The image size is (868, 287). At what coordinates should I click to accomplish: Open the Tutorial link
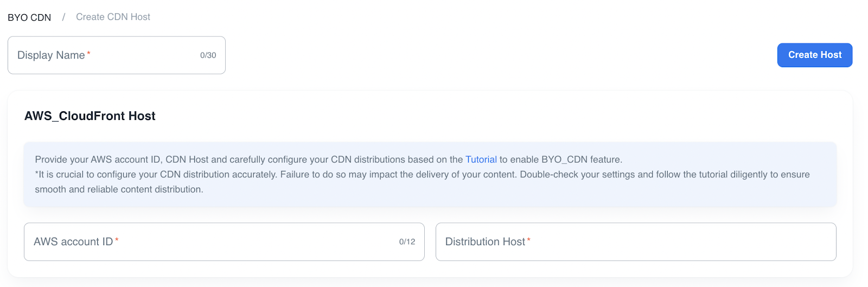481,160
